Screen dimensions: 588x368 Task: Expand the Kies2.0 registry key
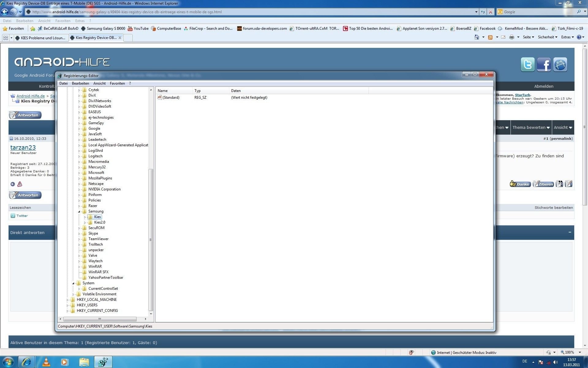(x=85, y=222)
